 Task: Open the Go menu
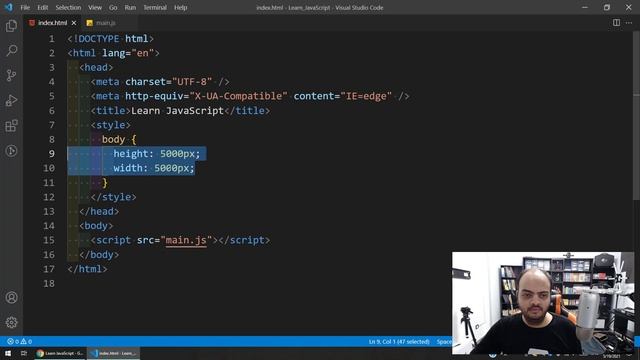[x=113, y=7]
